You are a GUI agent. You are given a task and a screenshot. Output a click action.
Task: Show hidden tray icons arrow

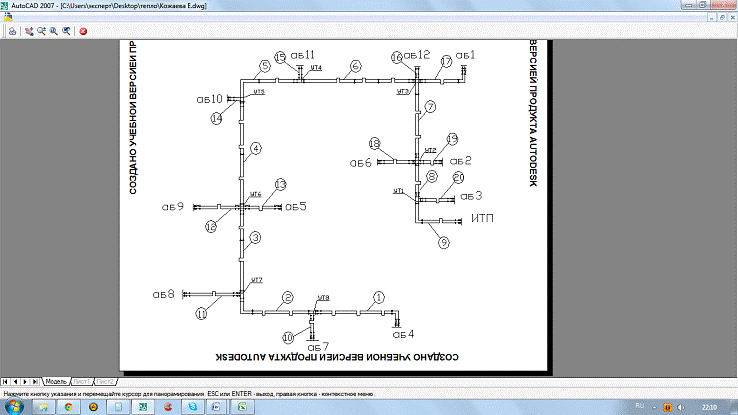[x=655, y=407]
